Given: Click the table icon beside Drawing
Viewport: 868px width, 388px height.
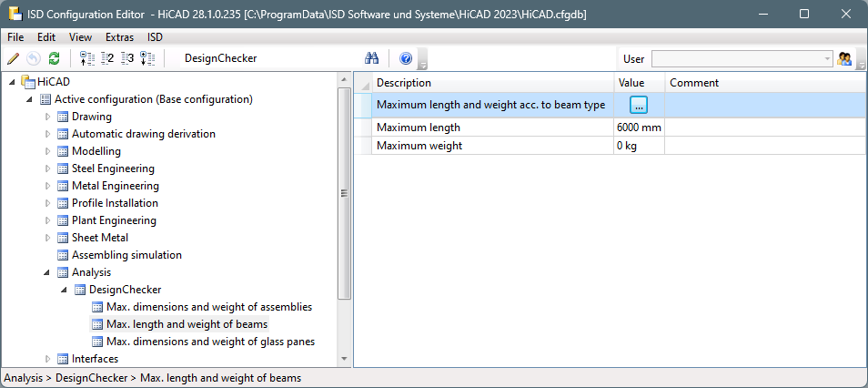Looking at the screenshot, I should click(x=63, y=117).
